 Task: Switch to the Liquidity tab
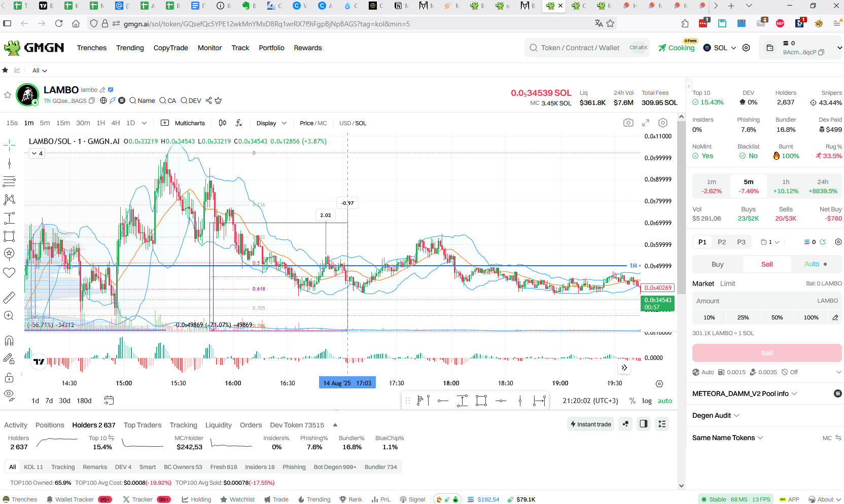pyautogui.click(x=219, y=425)
